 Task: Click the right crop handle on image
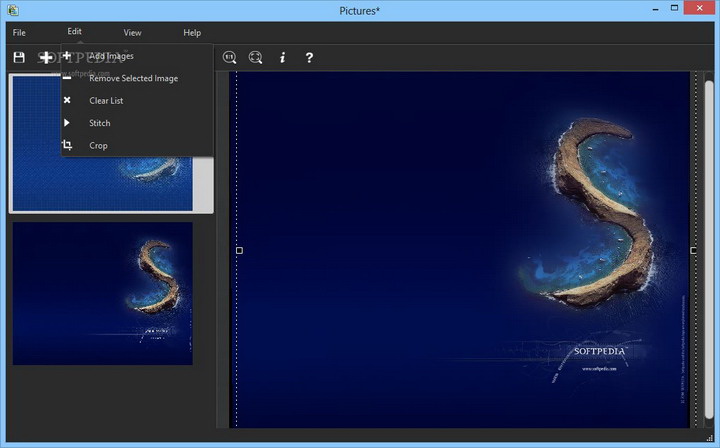tap(693, 250)
